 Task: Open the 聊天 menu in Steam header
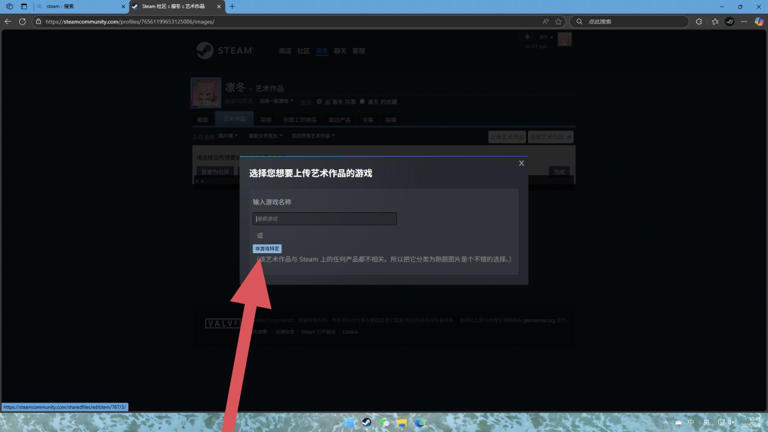(x=340, y=51)
